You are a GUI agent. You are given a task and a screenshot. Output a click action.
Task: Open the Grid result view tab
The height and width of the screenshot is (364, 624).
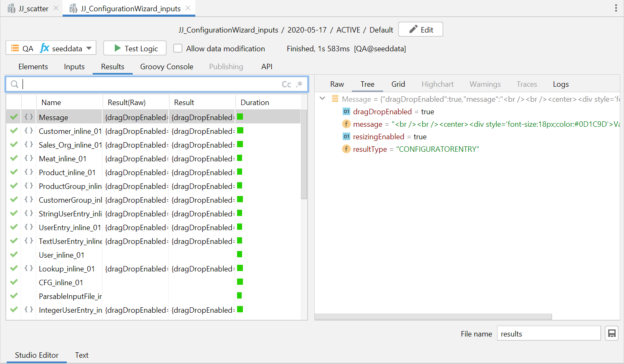click(398, 84)
